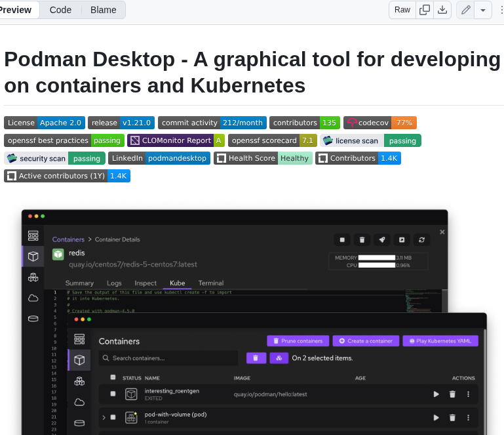Select the Terminal tab
This screenshot has height=435, width=504.
[211, 283]
